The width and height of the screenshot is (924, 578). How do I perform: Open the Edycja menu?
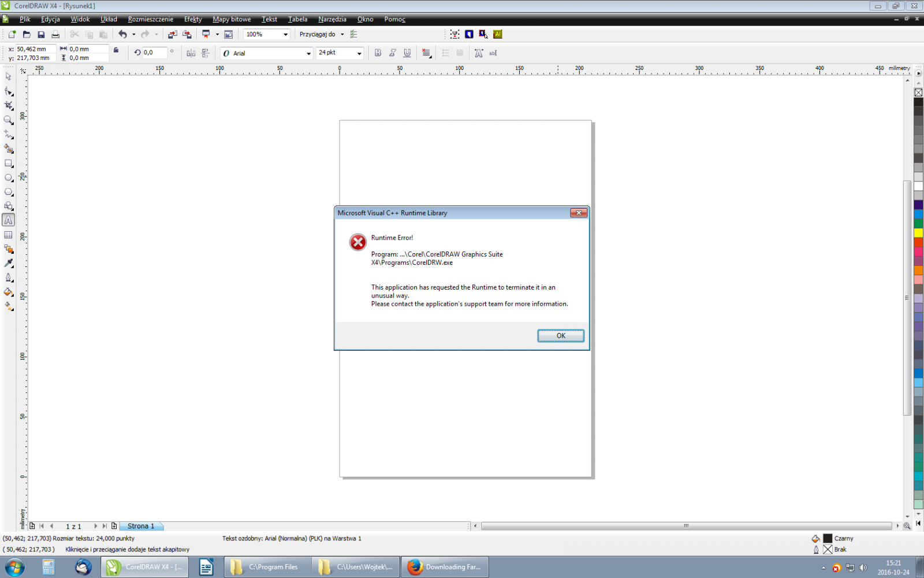pyautogui.click(x=50, y=19)
